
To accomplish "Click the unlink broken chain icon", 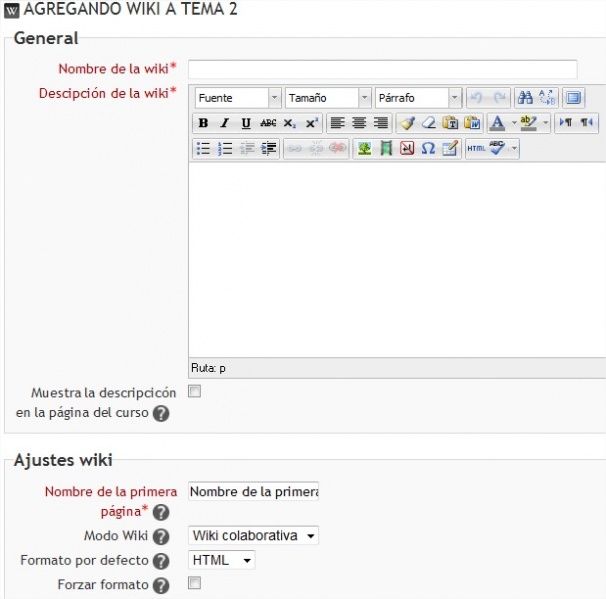I will pos(316,148).
